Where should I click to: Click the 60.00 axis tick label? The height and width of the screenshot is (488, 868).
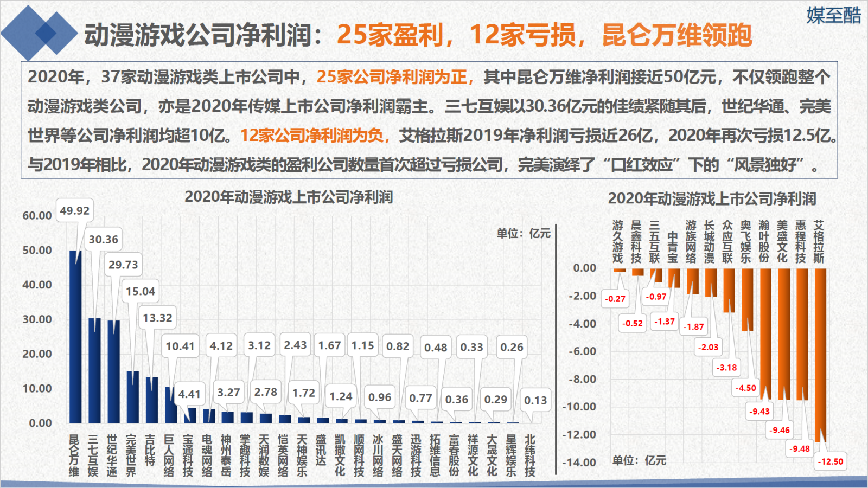click(x=37, y=215)
